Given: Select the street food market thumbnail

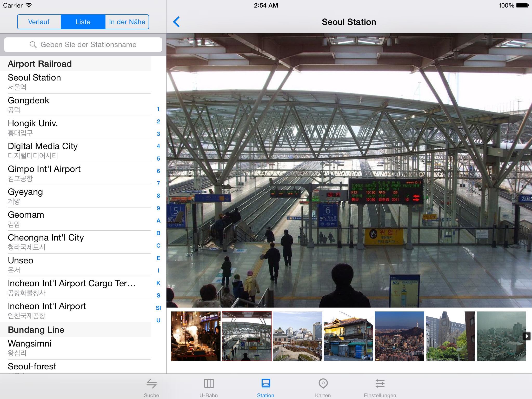Looking at the screenshot, I should click(x=196, y=336).
